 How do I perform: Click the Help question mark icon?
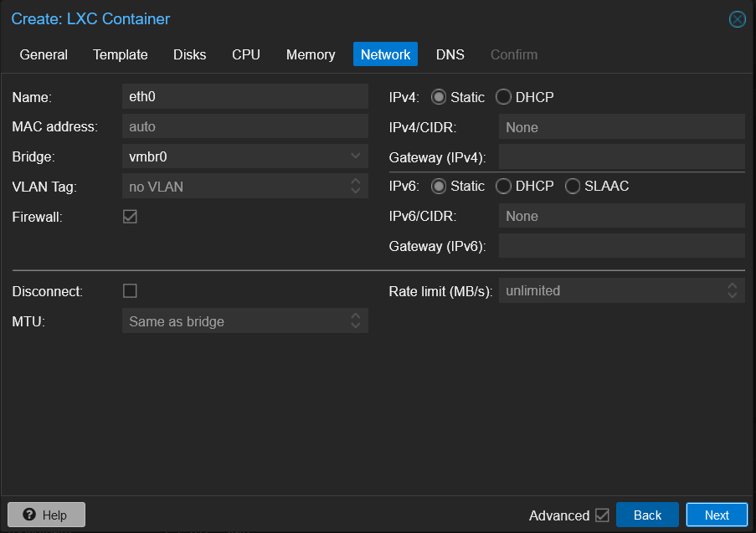pos(30,514)
